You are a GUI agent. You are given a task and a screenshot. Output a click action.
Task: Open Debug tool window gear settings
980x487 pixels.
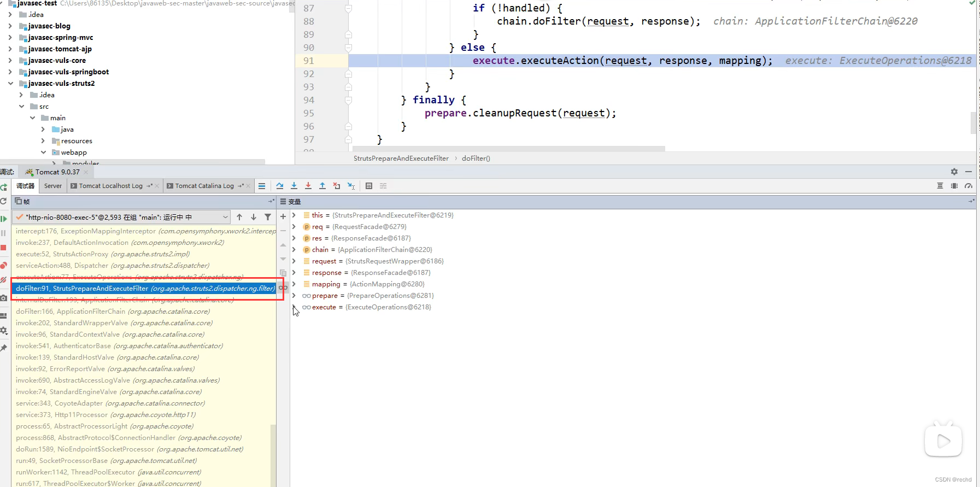tap(954, 172)
